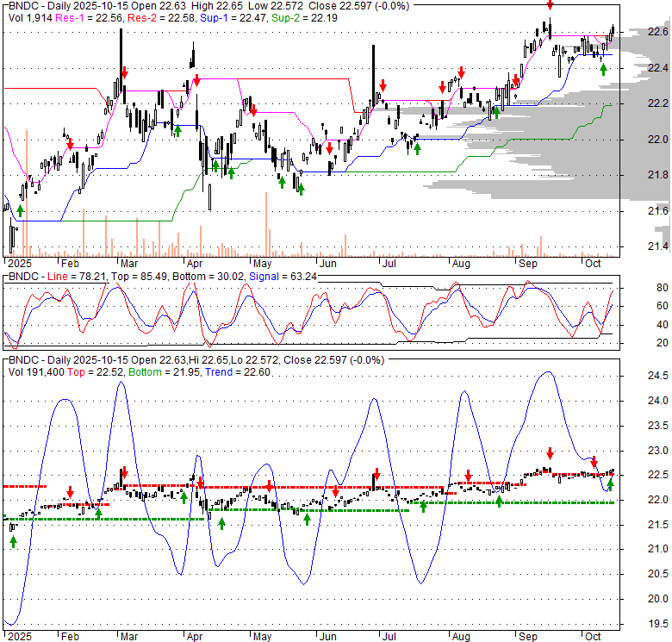
Task: Click the Aug label on bottom chart's time axis
Action: (x=460, y=636)
